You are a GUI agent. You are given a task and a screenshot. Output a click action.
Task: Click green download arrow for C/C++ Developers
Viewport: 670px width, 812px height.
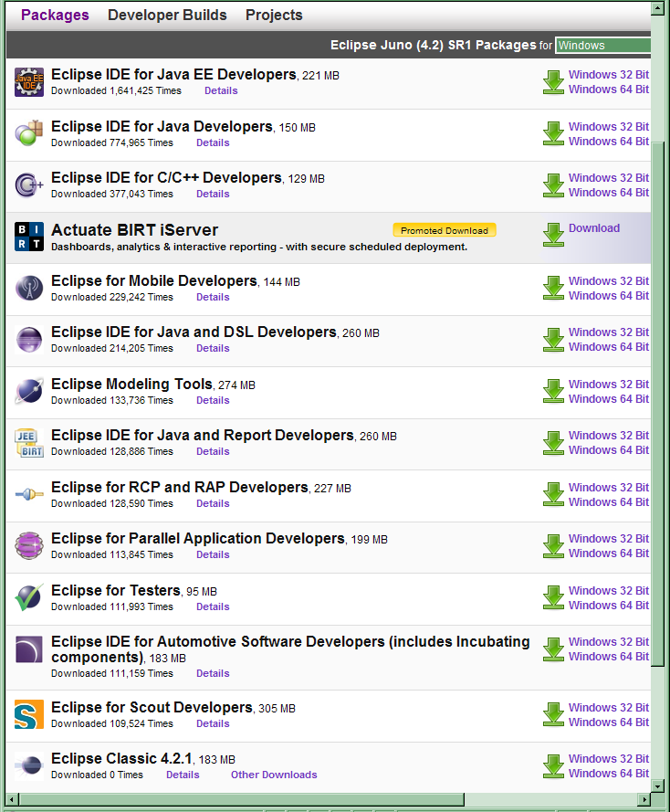click(x=553, y=185)
